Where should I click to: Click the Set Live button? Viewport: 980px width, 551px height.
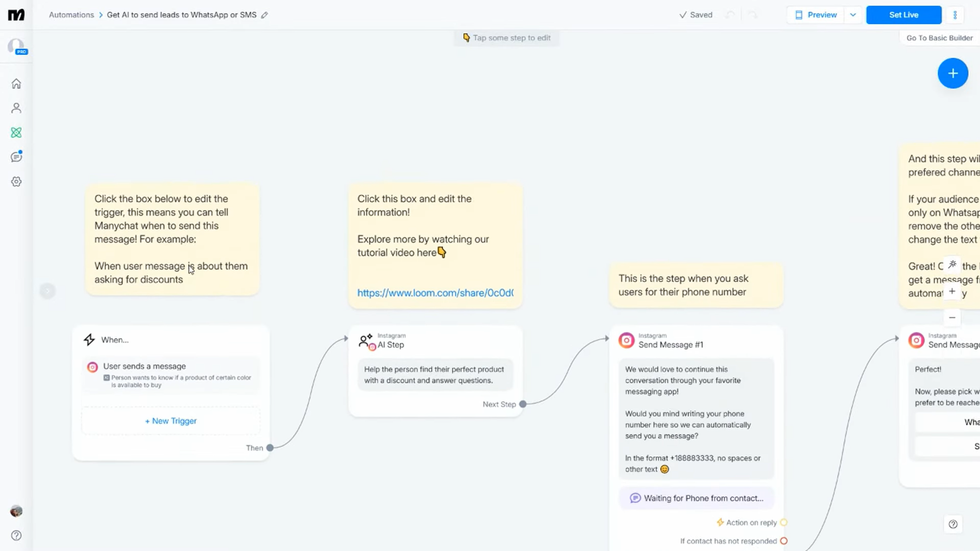904,15
